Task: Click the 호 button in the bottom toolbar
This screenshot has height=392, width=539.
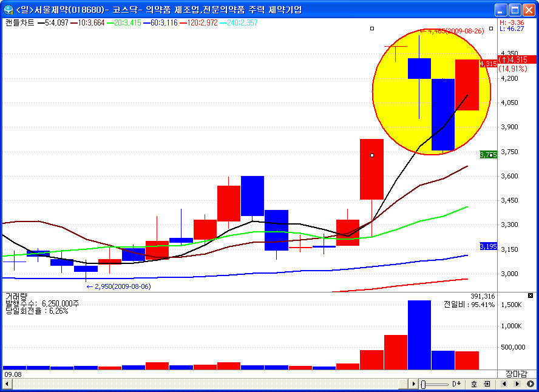Action: tap(473, 384)
